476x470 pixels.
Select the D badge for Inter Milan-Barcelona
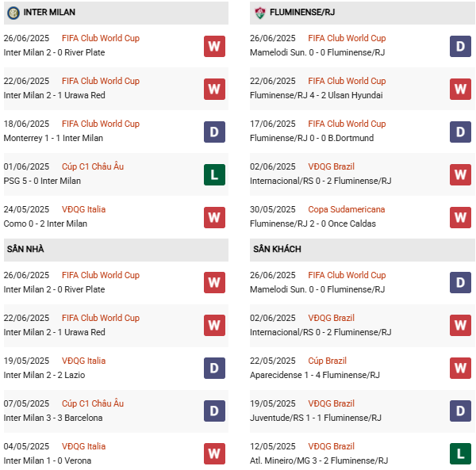pos(214,411)
